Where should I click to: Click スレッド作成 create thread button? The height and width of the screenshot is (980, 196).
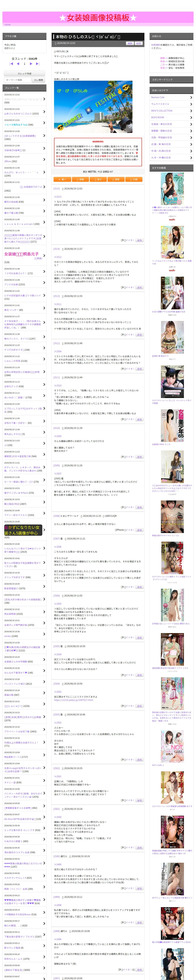click(x=24, y=73)
